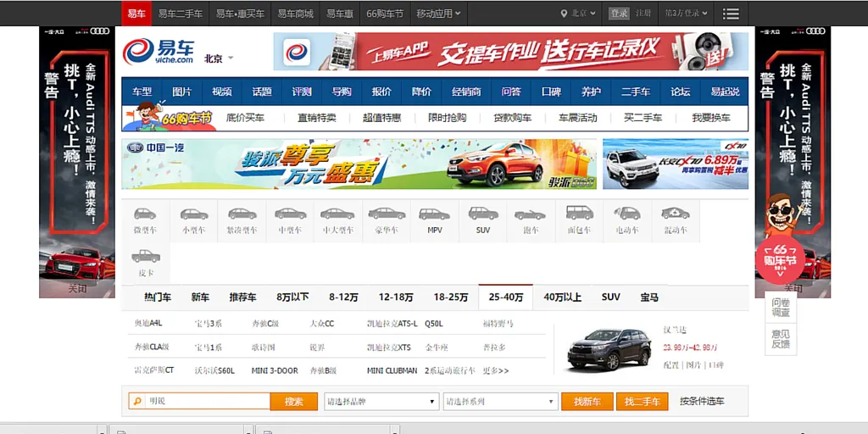Click the 找二手车 button
Image resolution: width=868 pixels, height=434 pixels.
coord(643,401)
